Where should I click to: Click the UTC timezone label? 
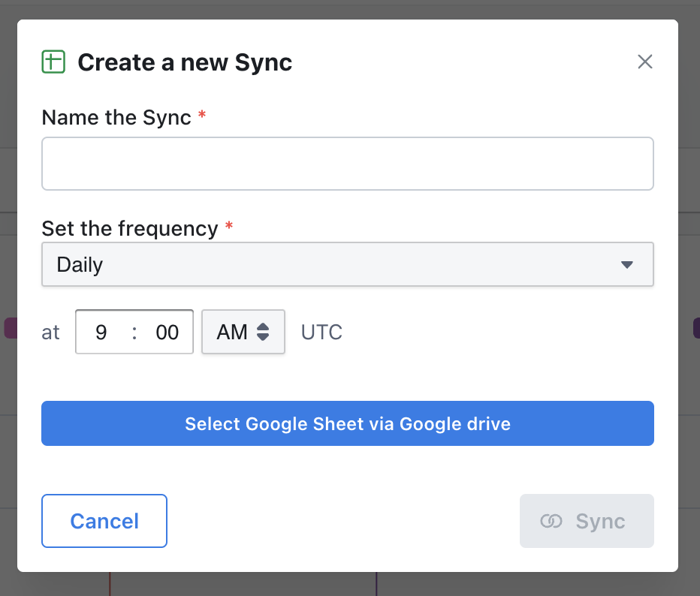[x=321, y=333]
